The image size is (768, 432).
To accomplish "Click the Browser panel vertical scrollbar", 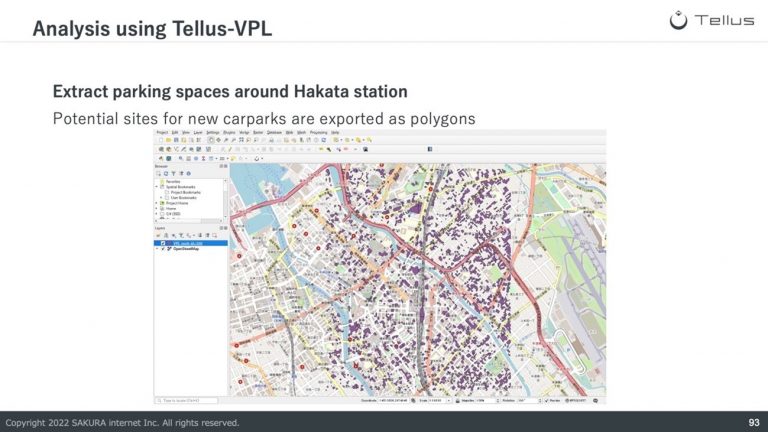I will (226, 198).
